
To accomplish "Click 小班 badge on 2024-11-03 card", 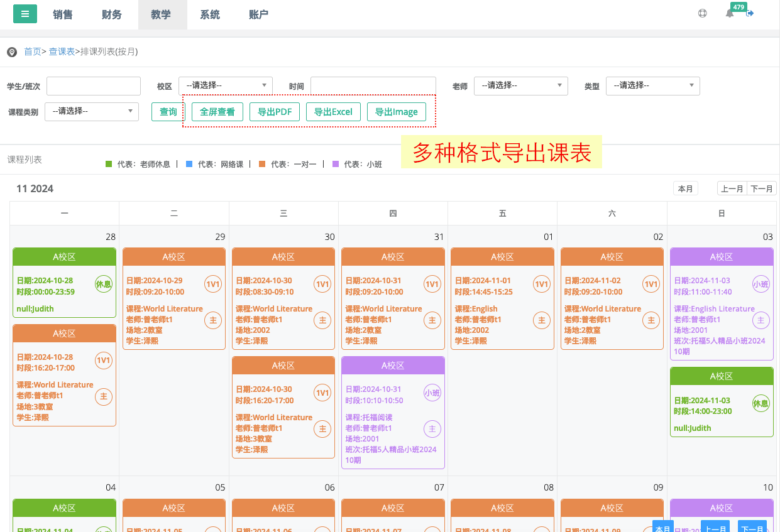I will tap(761, 284).
